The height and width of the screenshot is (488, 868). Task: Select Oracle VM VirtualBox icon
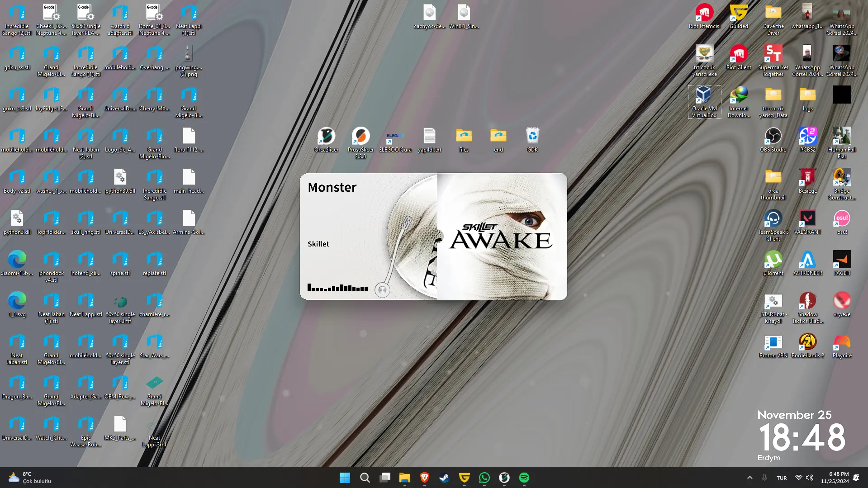704,102
